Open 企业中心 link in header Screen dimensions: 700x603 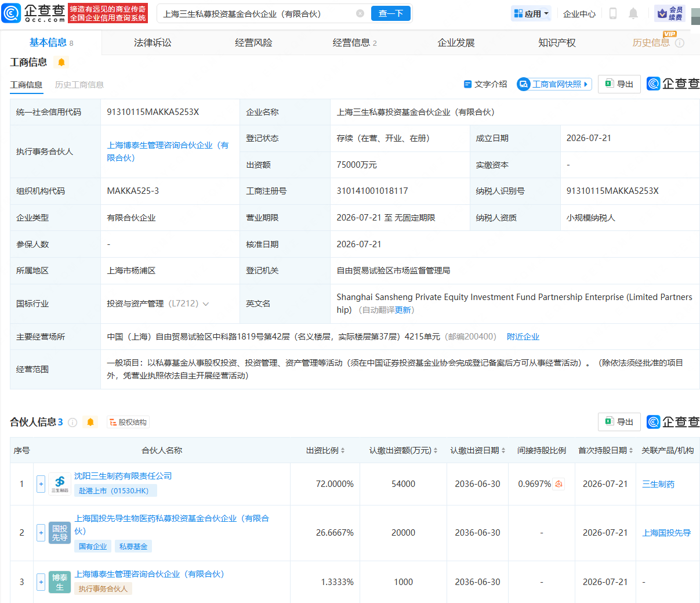coord(579,13)
